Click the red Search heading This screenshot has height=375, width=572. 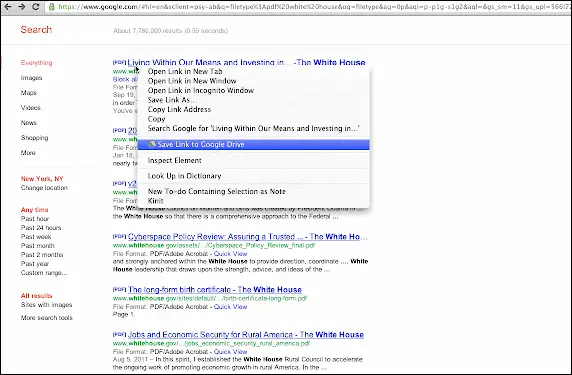click(36, 30)
